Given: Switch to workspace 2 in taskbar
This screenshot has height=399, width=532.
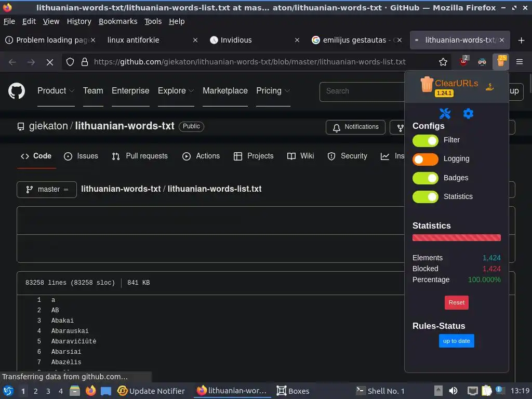Looking at the screenshot, I should point(36,391).
